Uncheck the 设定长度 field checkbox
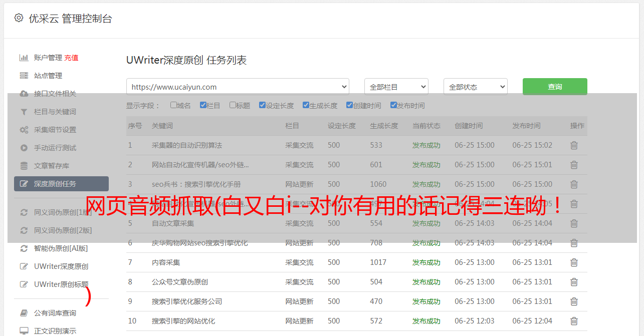This screenshot has height=336, width=644. 262,105
